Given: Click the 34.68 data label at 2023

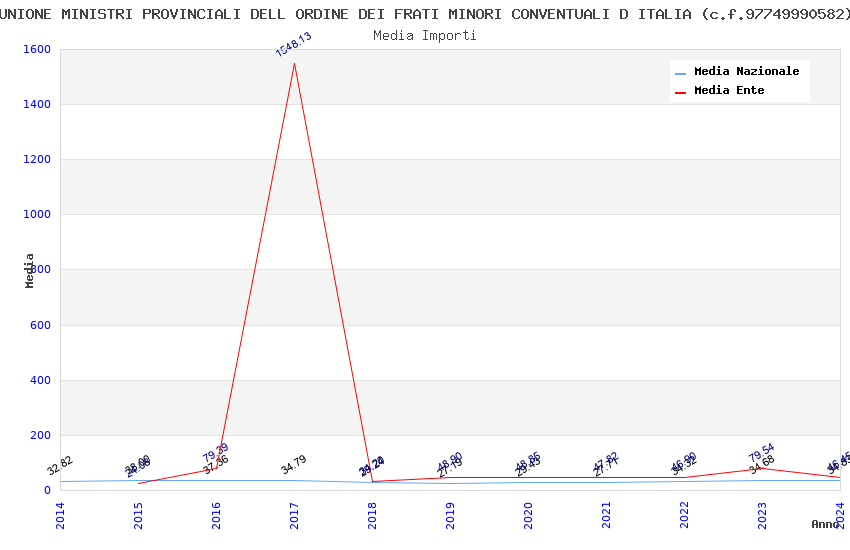Looking at the screenshot, I should coord(762,465).
